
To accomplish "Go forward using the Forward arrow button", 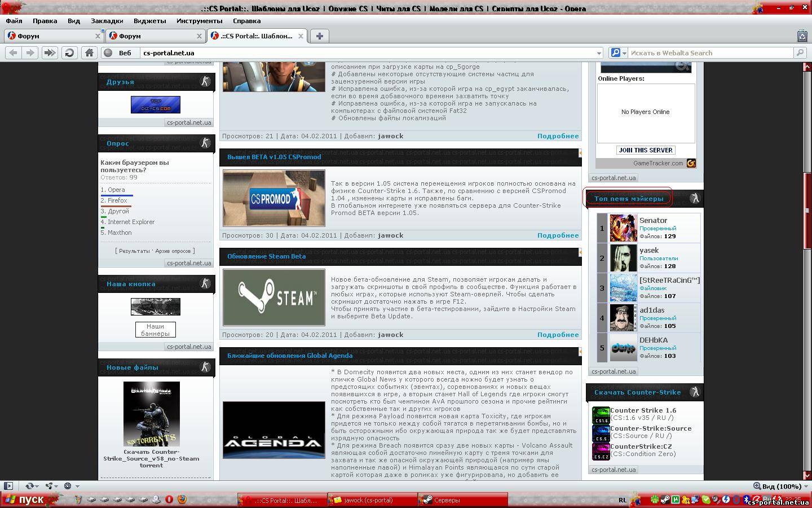I will pos(30,52).
